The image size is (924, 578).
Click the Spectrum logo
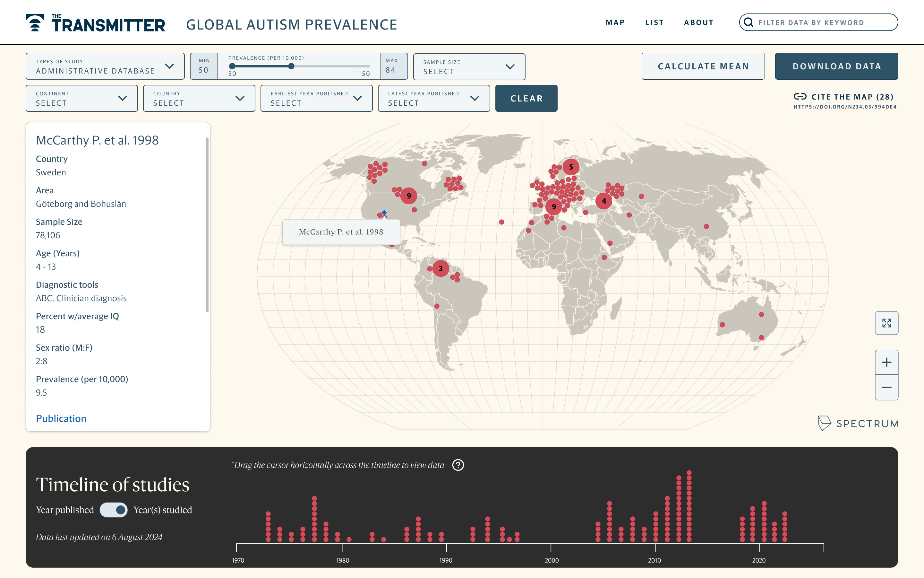click(x=858, y=423)
